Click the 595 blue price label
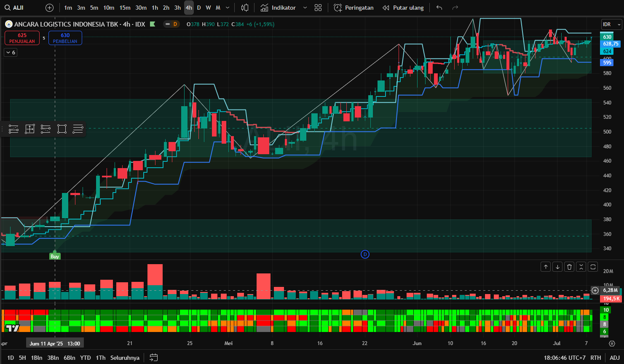The image size is (624, 364). coord(607,63)
